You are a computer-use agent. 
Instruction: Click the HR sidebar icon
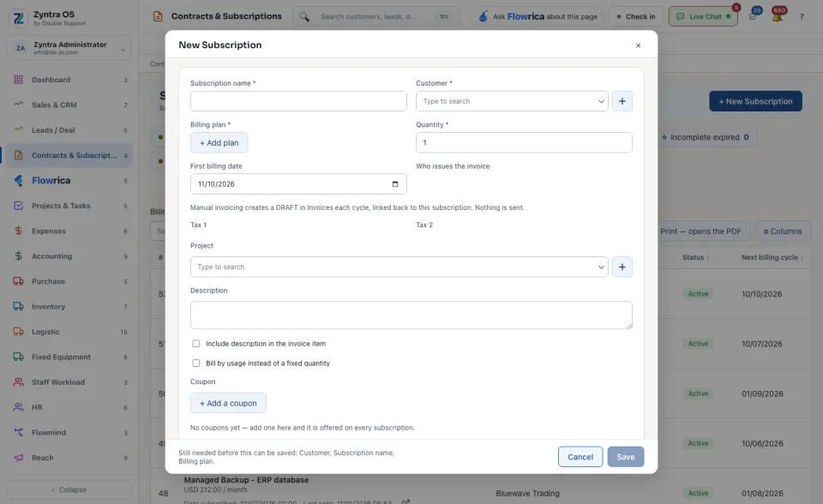coord(18,407)
